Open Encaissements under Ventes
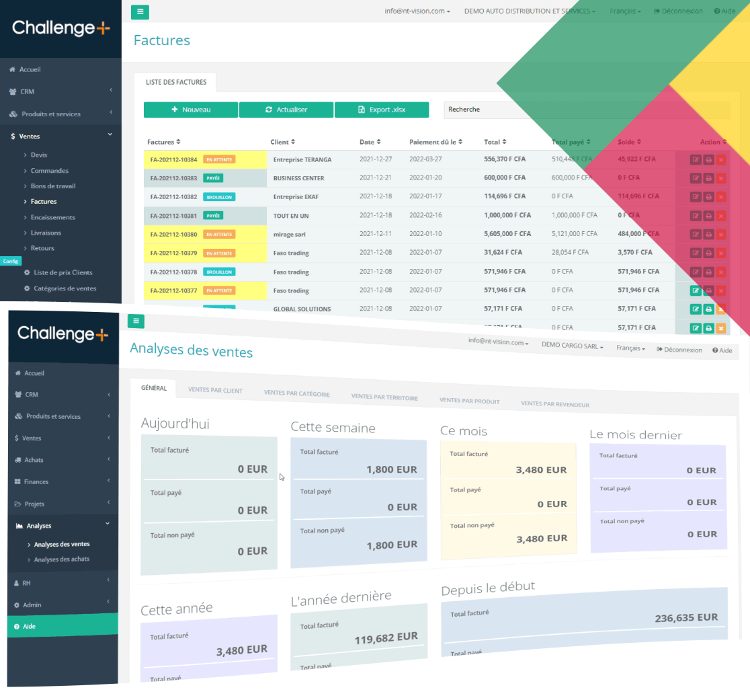 click(52, 217)
